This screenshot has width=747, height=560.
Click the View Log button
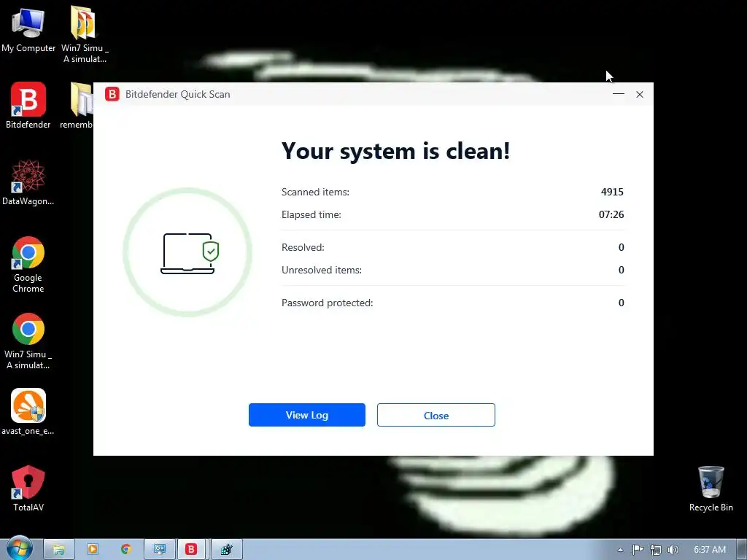pos(307,415)
